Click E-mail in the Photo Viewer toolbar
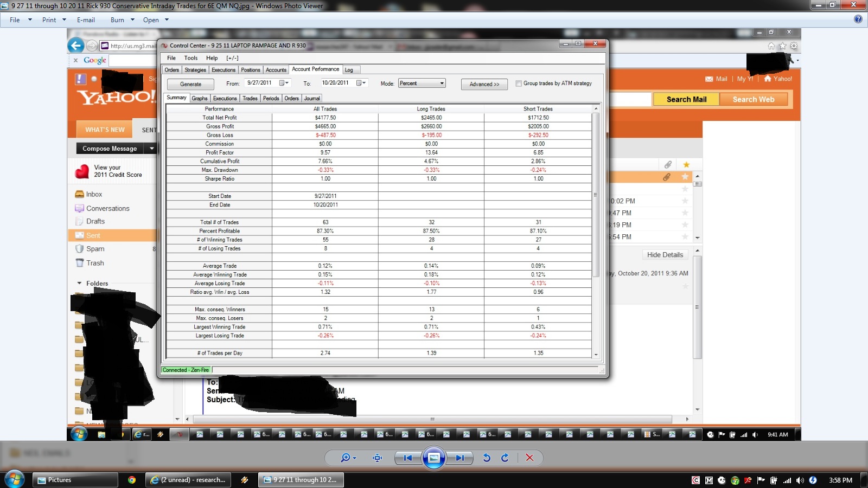The height and width of the screenshot is (488, 868). coord(86,20)
